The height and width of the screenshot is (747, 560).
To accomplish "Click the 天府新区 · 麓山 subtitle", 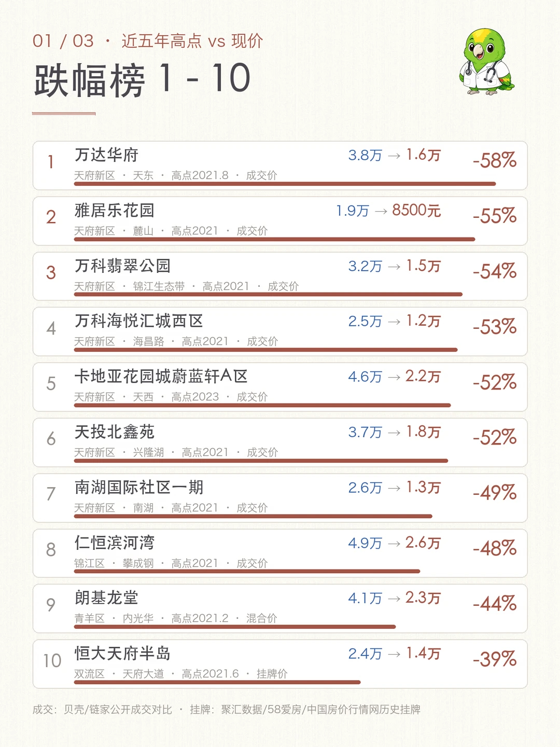I will click(114, 231).
